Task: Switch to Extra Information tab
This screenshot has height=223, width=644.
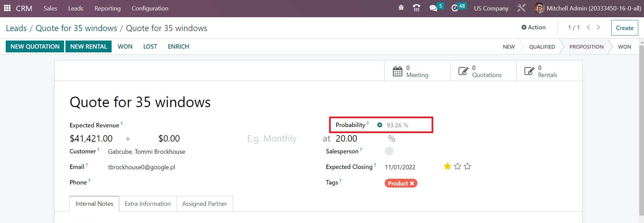Action: (148, 204)
